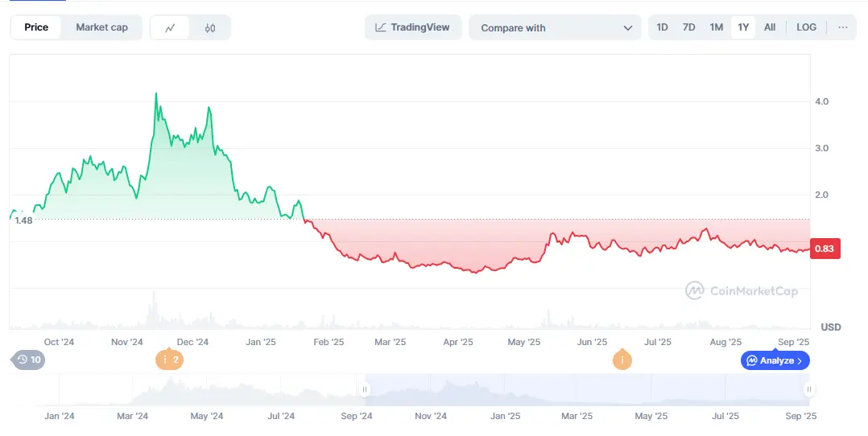Click the right range slider handle

tap(808, 389)
